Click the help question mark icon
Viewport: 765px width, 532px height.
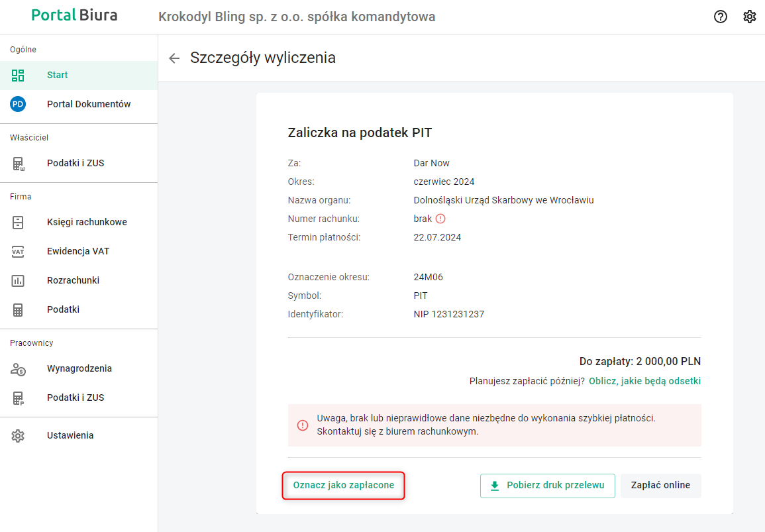click(721, 17)
